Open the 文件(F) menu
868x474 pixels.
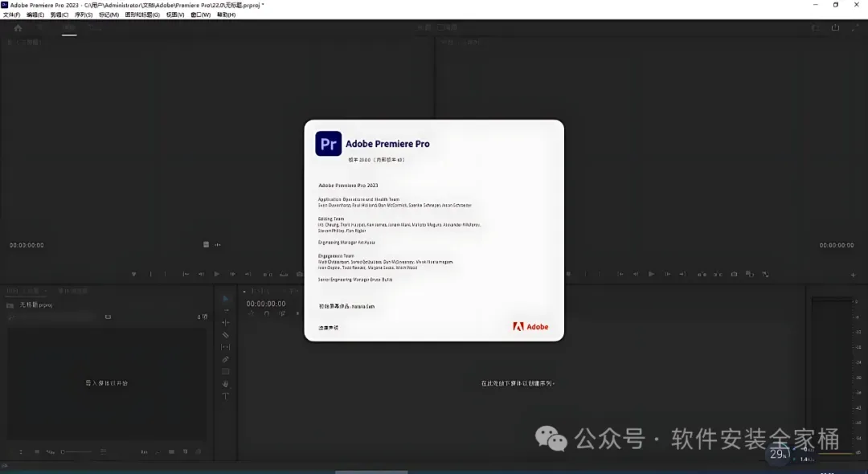click(x=11, y=15)
